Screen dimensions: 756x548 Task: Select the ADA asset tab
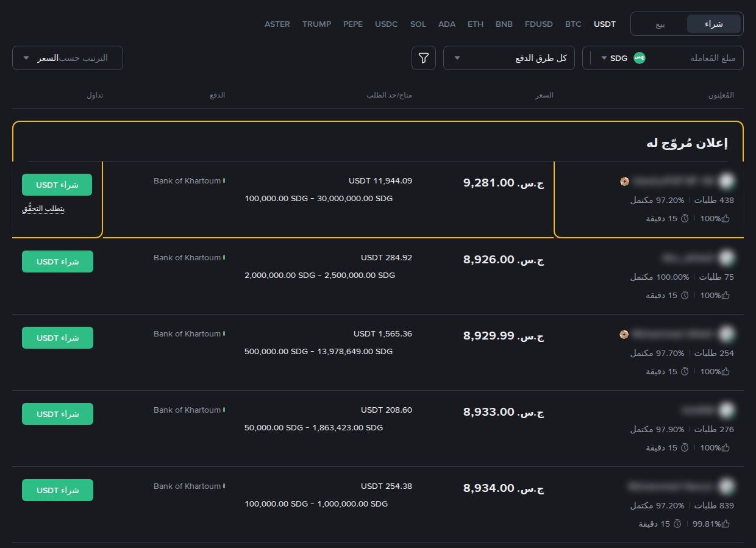447,24
